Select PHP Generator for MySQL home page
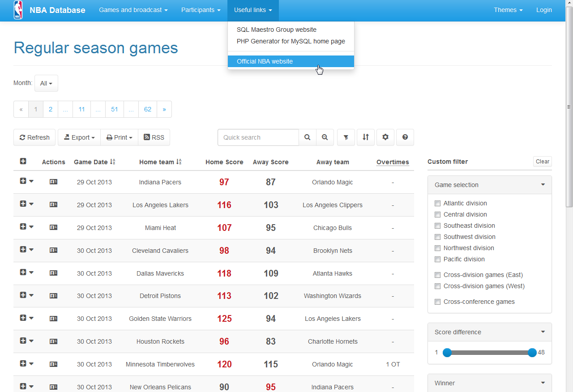 tap(291, 41)
